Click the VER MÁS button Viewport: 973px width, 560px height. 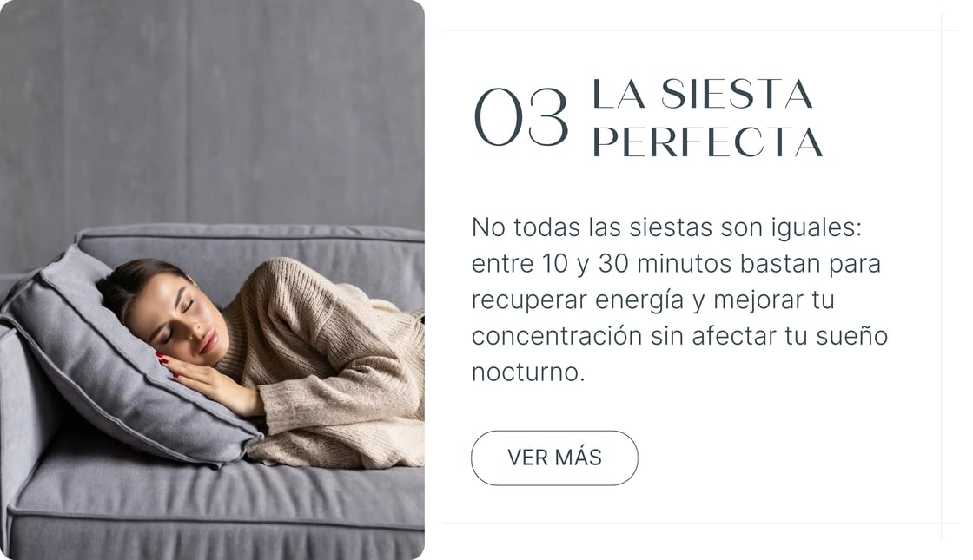click(554, 458)
